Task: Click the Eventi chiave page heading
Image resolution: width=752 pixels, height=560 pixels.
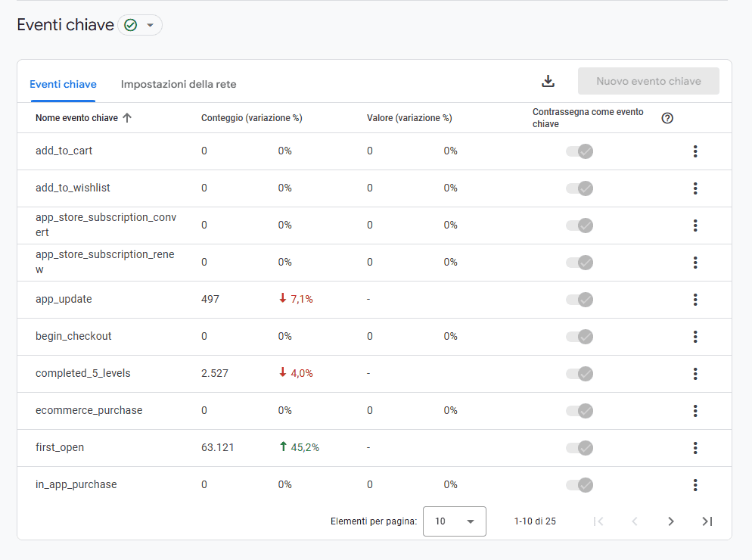Action: (x=65, y=25)
